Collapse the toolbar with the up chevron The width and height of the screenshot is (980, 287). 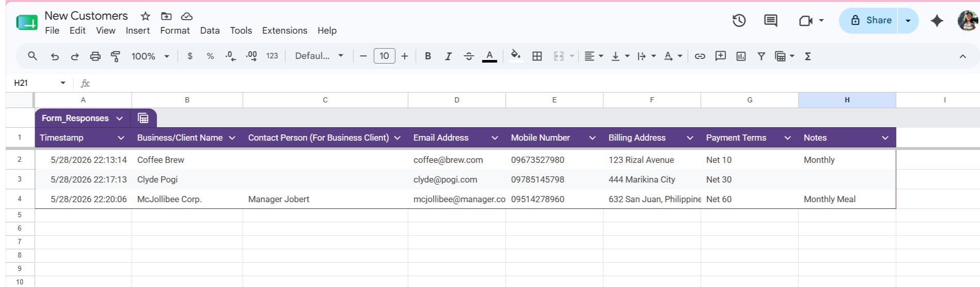962,56
